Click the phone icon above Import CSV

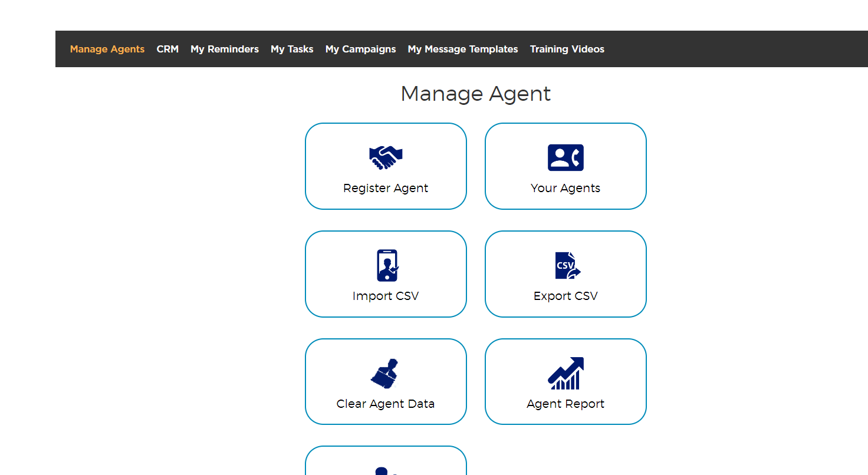pyautogui.click(x=387, y=265)
